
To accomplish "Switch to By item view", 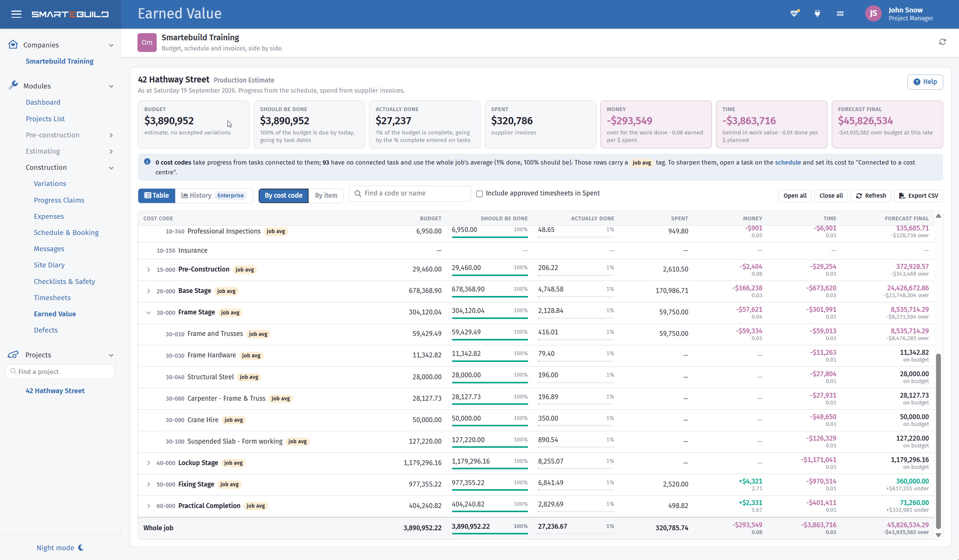I will click(326, 195).
